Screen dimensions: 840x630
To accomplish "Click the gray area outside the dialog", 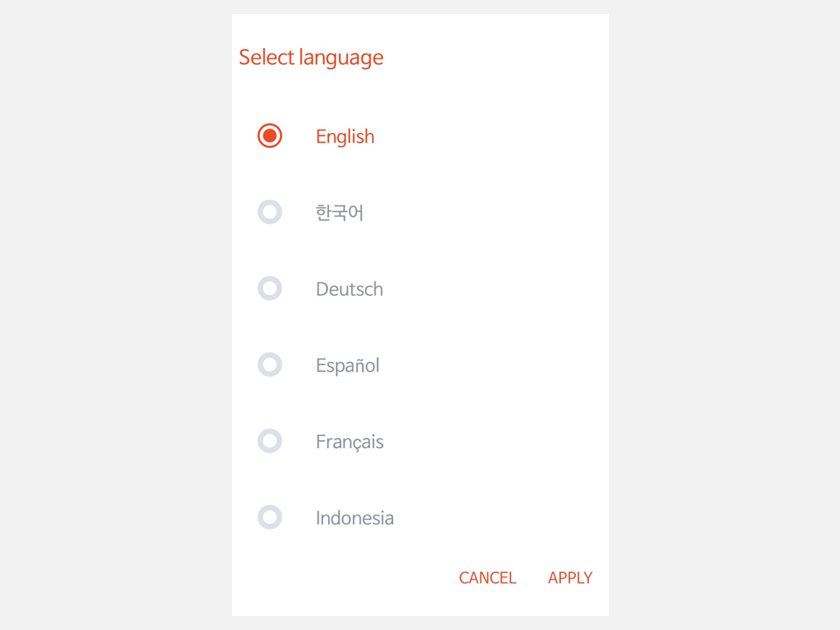I will 105,315.
